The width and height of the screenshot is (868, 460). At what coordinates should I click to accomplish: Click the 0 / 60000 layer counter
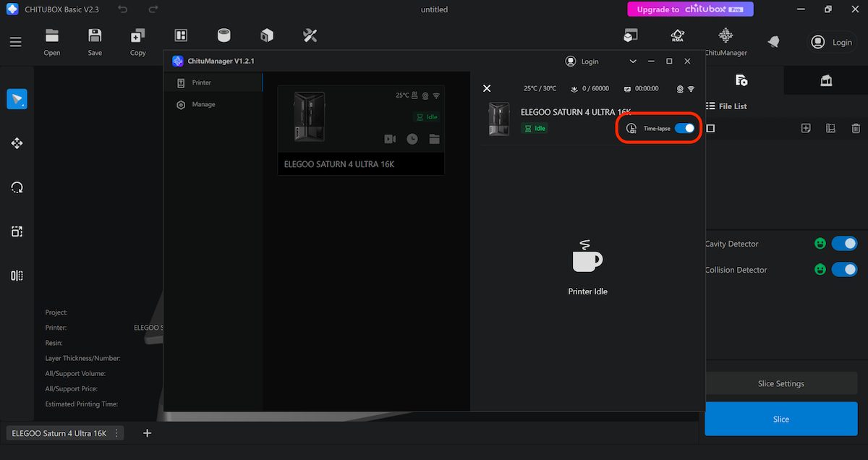point(590,88)
